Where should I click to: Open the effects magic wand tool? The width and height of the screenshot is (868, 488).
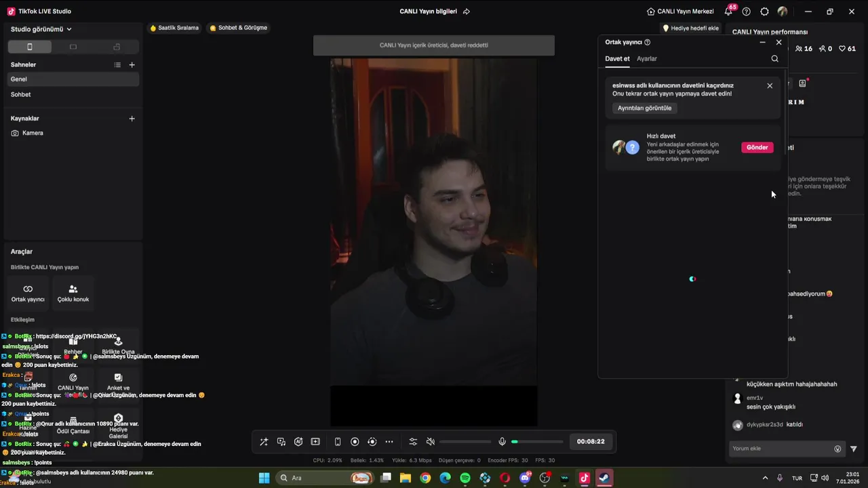click(x=264, y=442)
